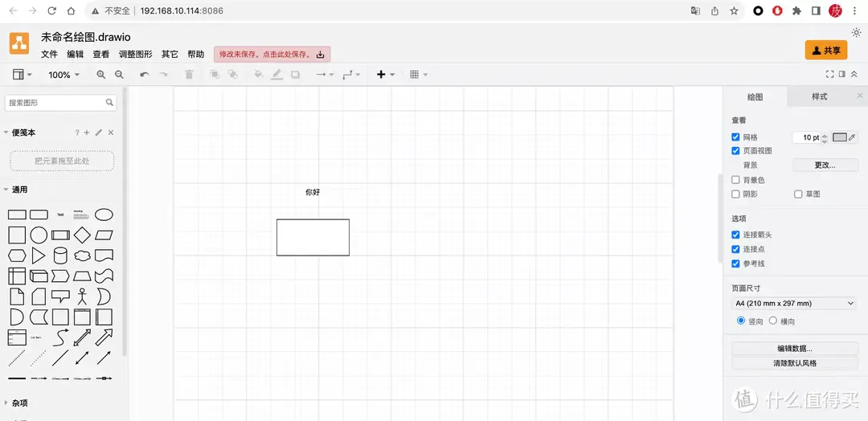This screenshot has height=421, width=868.
Task: Undo the last action
Action: click(145, 75)
